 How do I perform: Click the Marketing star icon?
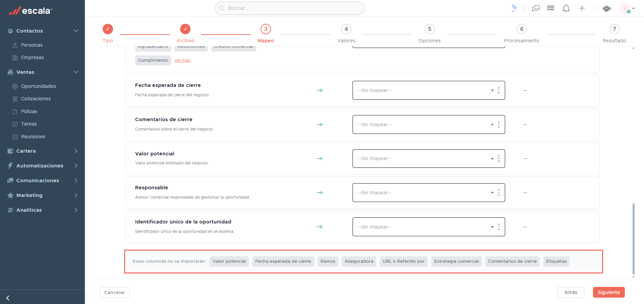[10, 195]
